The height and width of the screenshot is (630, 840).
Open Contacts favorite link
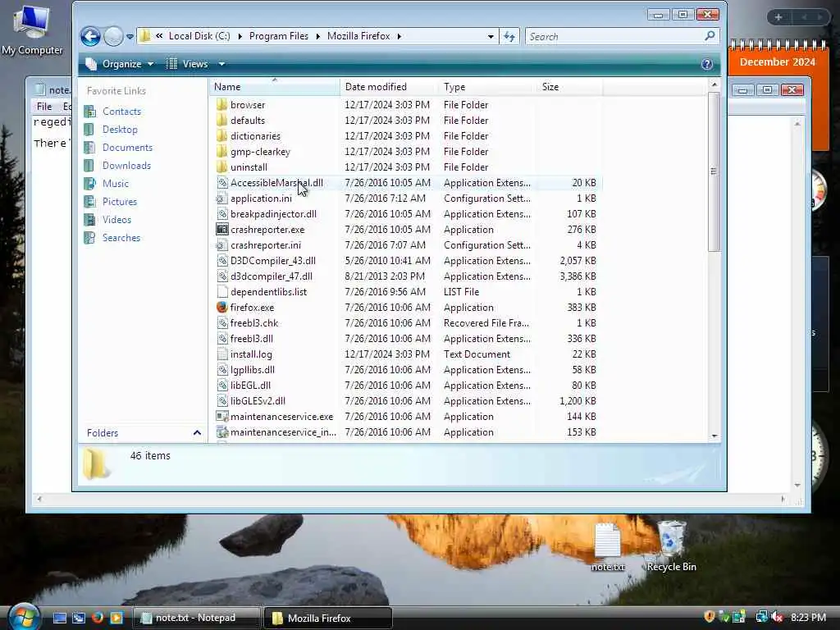click(x=121, y=112)
